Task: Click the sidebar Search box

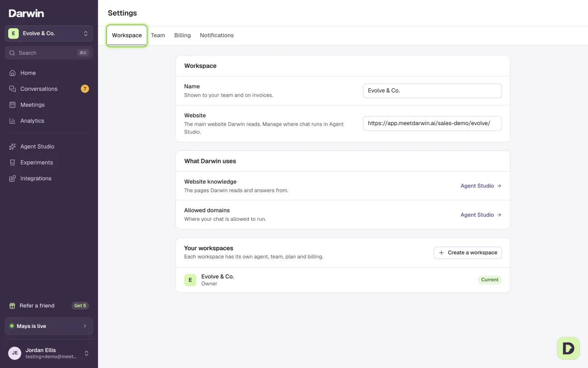Action: point(49,53)
